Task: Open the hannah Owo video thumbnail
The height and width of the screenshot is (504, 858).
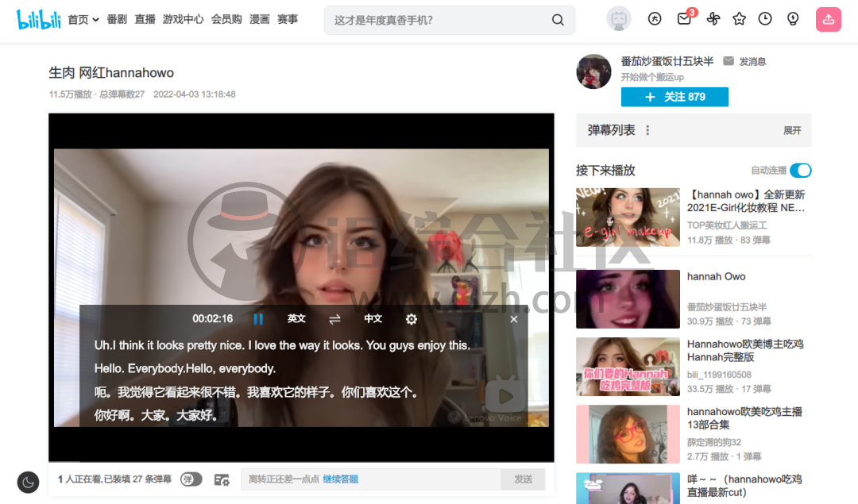Action: pos(628,298)
